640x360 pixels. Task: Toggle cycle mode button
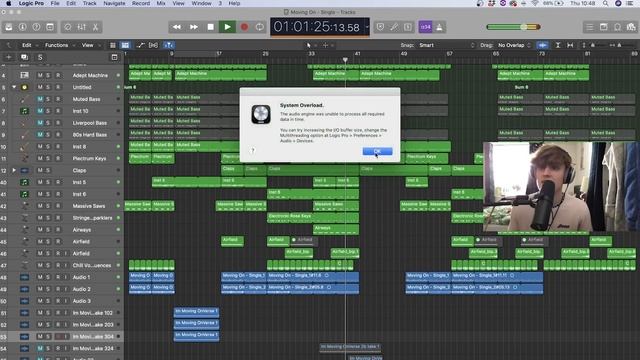[x=260, y=27]
